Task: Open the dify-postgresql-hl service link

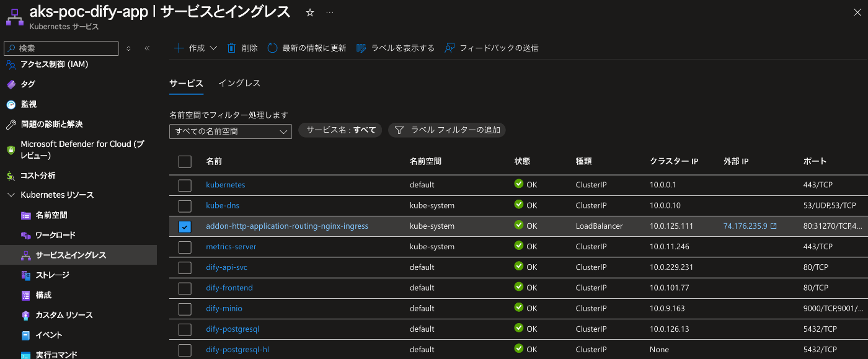Action: (x=237, y=349)
